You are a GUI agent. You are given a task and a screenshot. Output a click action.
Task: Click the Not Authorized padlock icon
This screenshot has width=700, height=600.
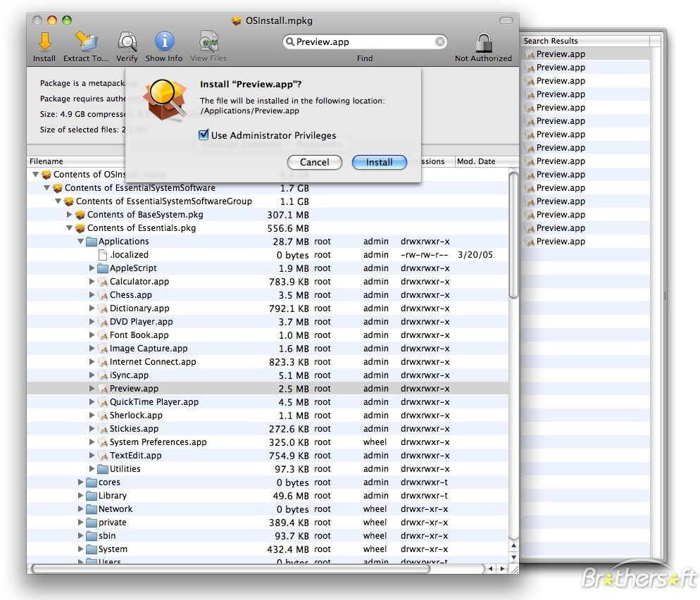(483, 43)
